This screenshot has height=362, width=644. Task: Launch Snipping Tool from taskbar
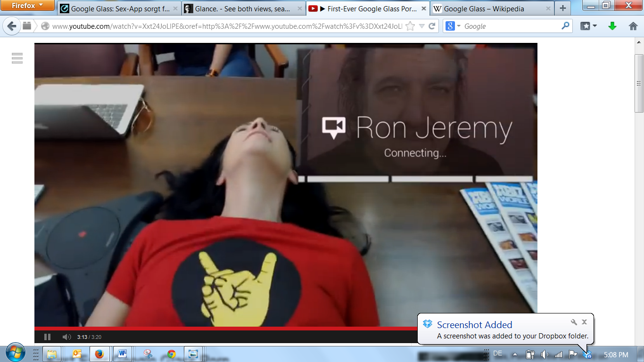pyautogui.click(x=149, y=354)
